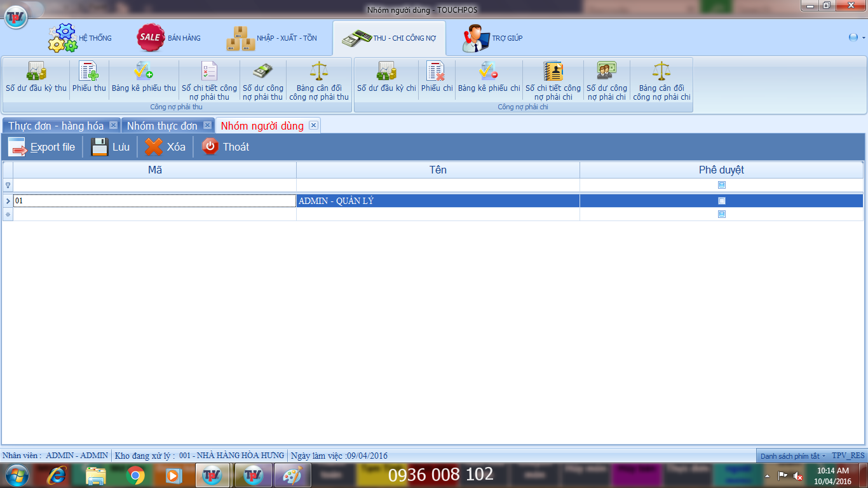Click the Mã cell containing 01
This screenshot has width=868, height=488.
pyautogui.click(x=154, y=201)
